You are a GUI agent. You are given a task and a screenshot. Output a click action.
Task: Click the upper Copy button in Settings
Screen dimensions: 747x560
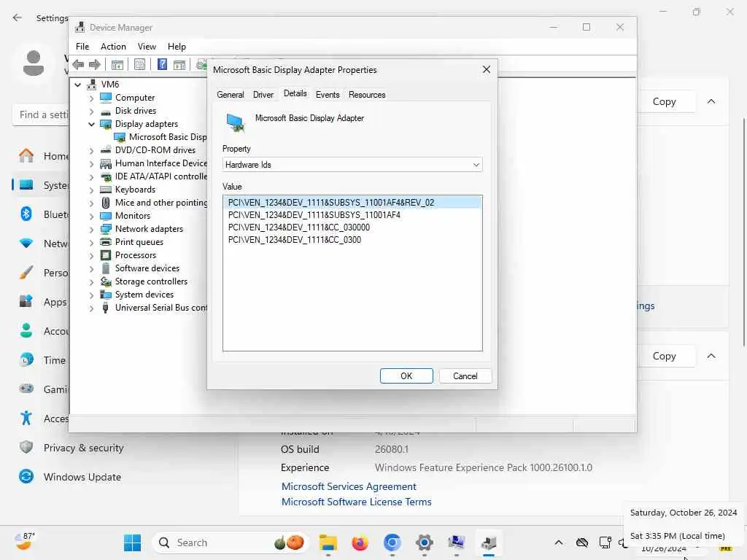664,101
